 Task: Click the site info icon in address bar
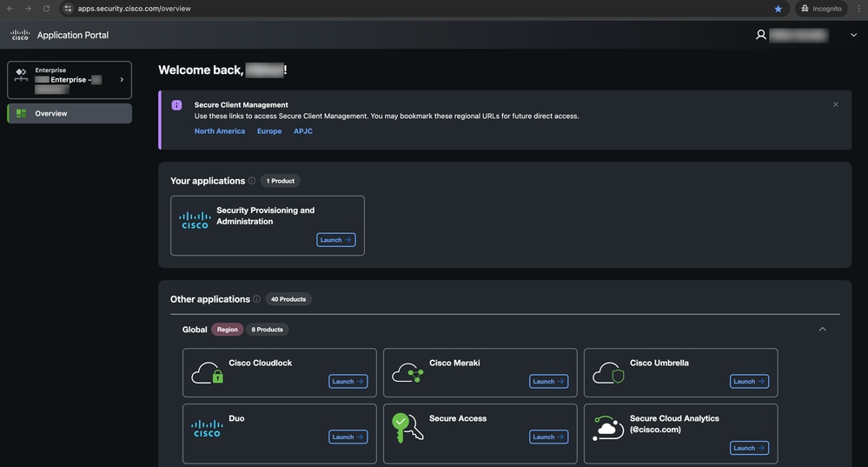(x=68, y=9)
